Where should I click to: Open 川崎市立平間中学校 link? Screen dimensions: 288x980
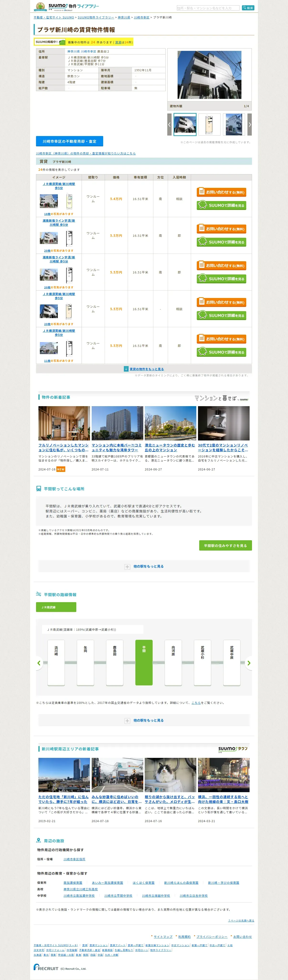118,896
